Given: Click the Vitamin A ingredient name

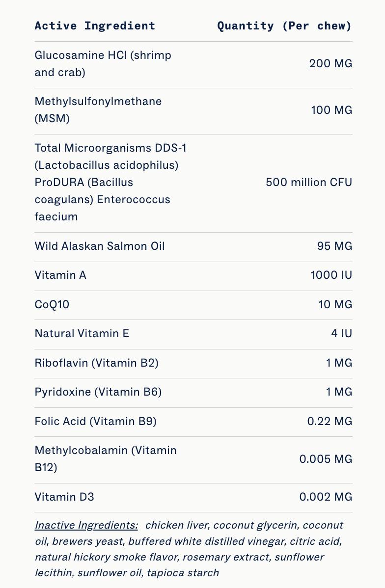Looking at the screenshot, I should click(60, 275).
